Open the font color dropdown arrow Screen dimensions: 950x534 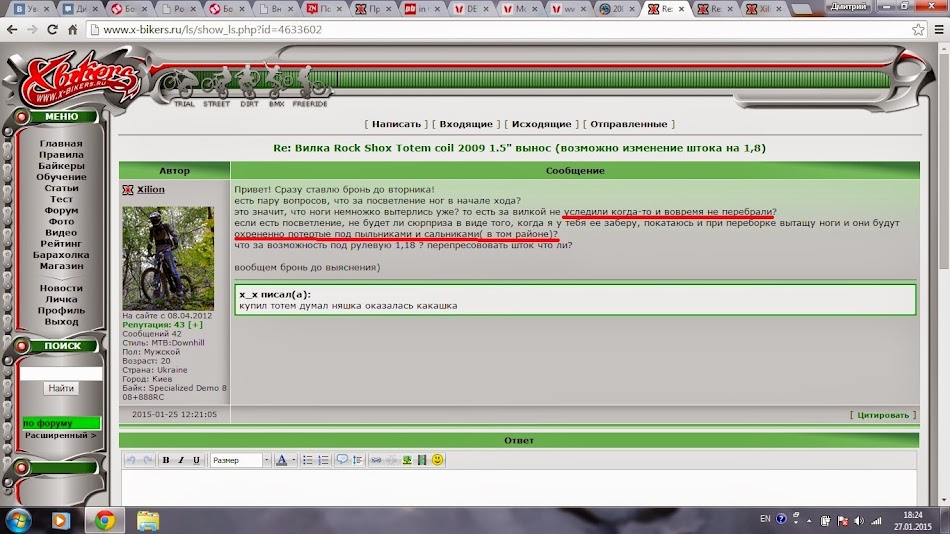point(294,460)
